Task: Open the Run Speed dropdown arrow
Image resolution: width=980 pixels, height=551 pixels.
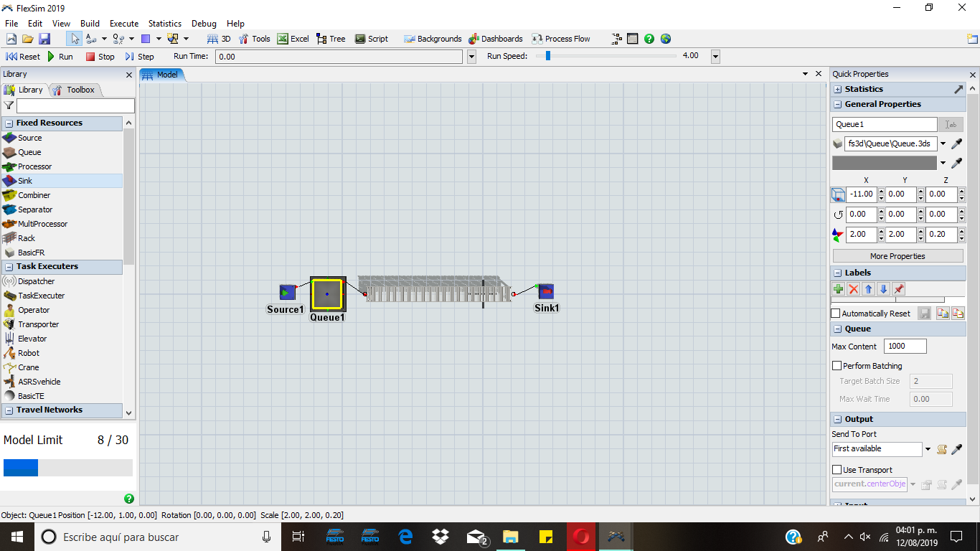Action: point(715,56)
